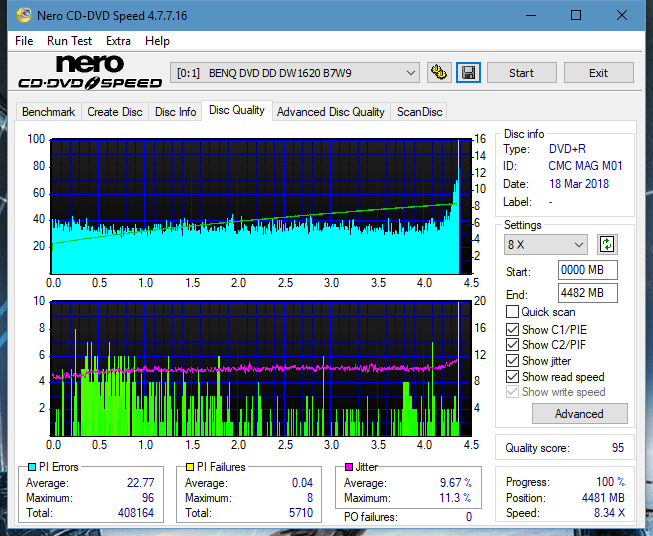The height and width of the screenshot is (536, 653).
Task: Click the cyan PI Errors legend swatch
Action: point(32,467)
